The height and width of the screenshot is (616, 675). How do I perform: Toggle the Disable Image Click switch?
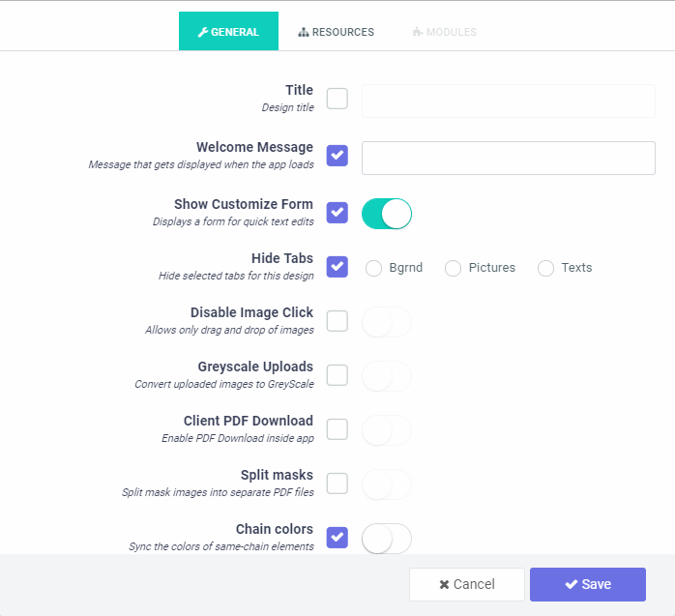[x=387, y=322]
